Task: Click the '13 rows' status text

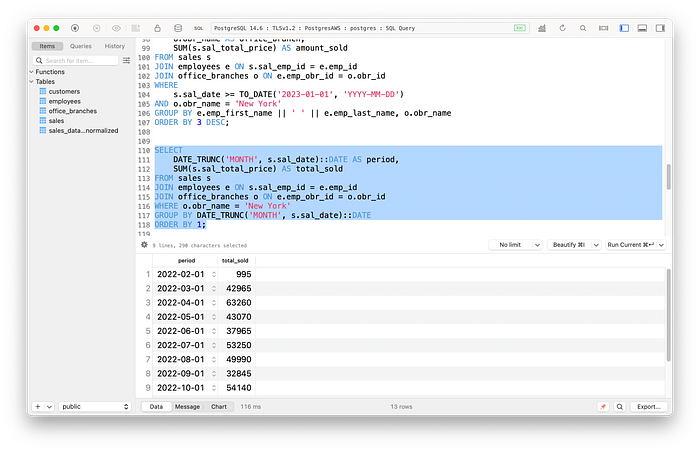Action: 401,406
